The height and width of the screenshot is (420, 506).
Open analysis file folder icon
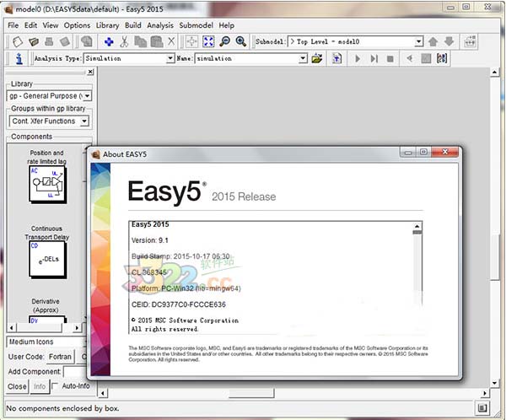click(x=317, y=58)
